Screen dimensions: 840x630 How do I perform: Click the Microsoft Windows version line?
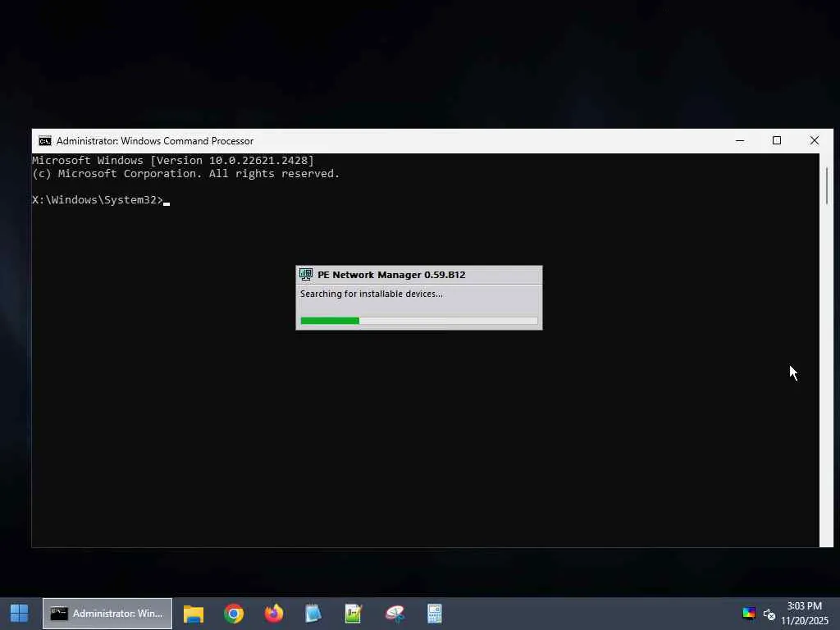point(173,160)
